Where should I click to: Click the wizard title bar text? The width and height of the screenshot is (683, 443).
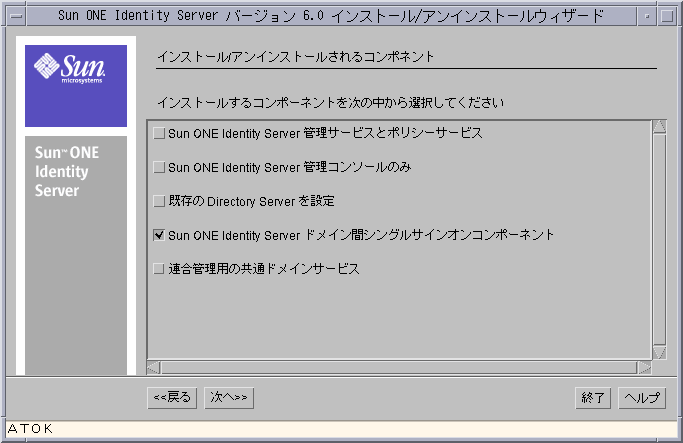331,16
